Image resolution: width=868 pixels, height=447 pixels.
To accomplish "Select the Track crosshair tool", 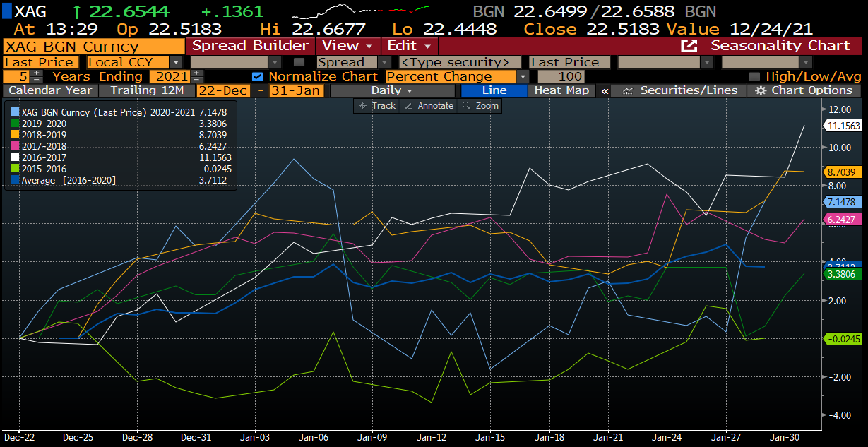I will pyautogui.click(x=377, y=105).
